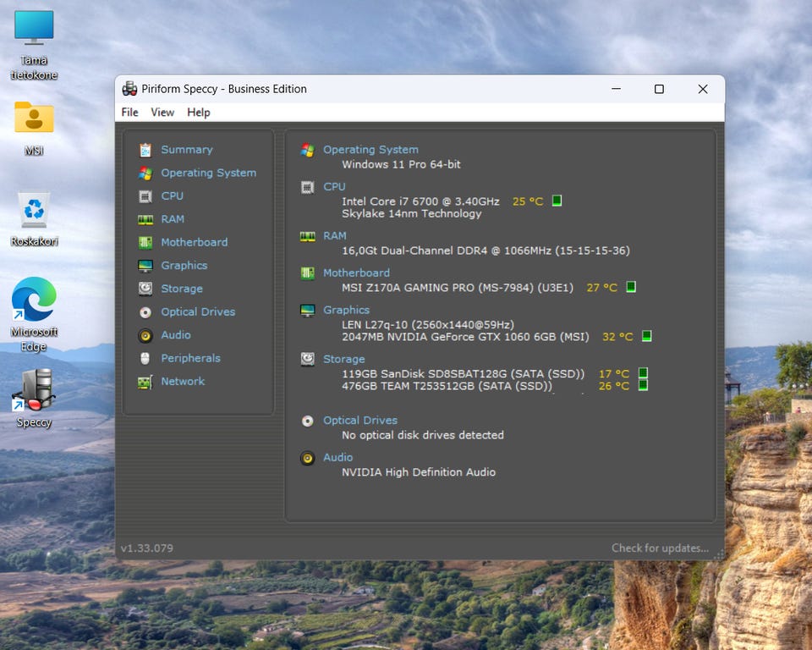The height and width of the screenshot is (650, 812).
Task: Open Motherboard section via sidebar icon
Action: (145, 242)
